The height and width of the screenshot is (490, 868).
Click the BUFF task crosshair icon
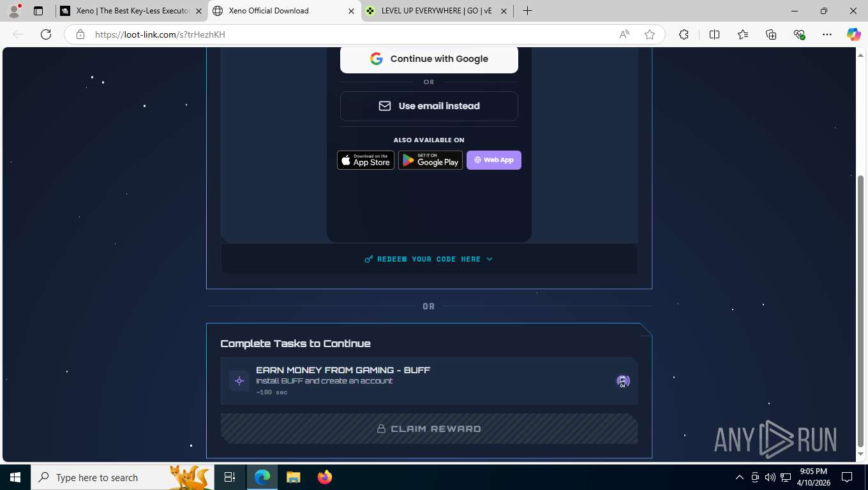239,381
